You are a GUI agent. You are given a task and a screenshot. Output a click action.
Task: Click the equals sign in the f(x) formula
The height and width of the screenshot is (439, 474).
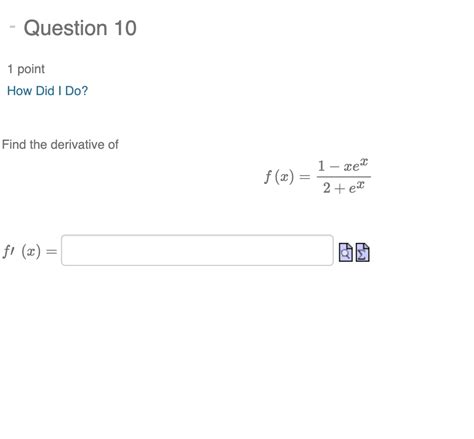(305, 177)
